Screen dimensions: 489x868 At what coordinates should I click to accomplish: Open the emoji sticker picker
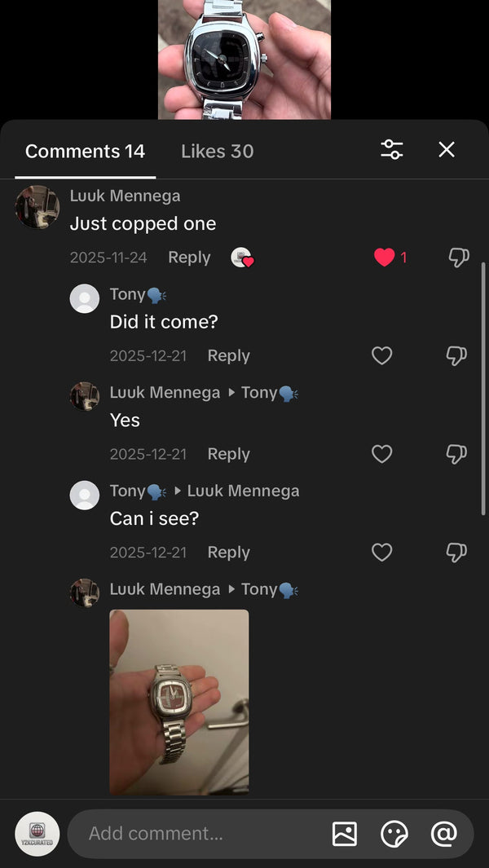(394, 833)
